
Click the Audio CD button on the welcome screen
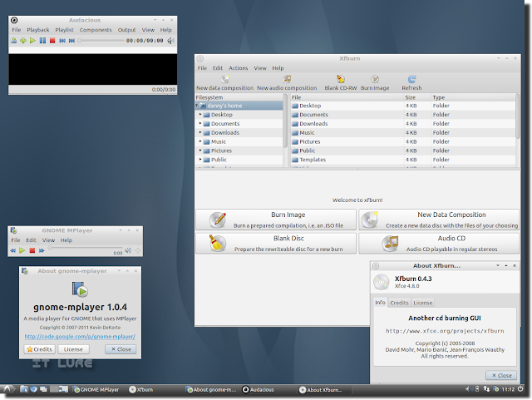tap(439, 243)
